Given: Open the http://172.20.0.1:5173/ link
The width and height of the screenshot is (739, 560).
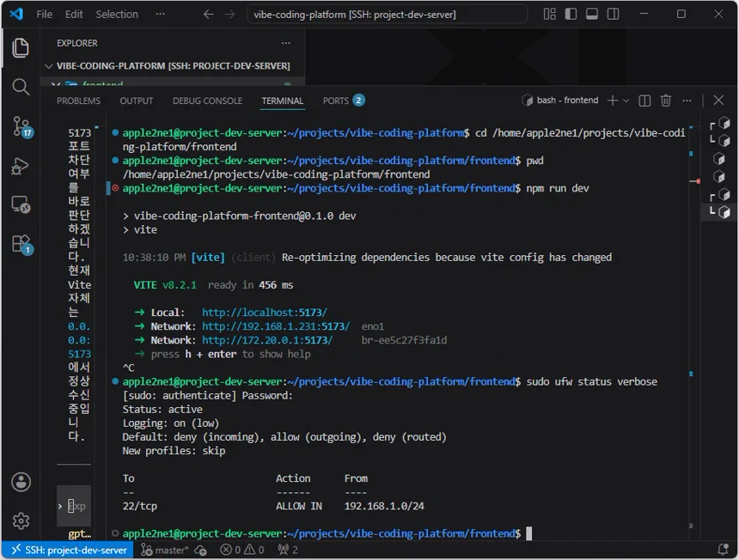Looking at the screenshot, I should coord(266,339).
